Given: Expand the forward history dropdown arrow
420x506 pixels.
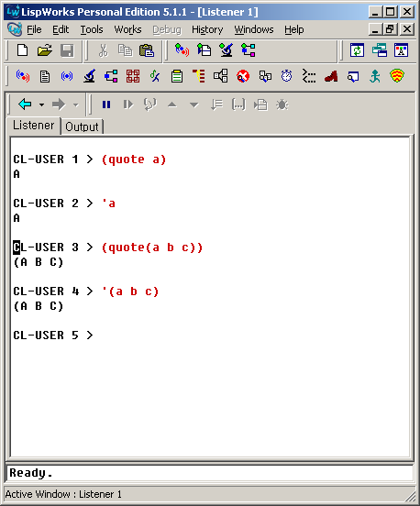Looking at the screenshot, I should pyautogui.click(x=75, y=104).
